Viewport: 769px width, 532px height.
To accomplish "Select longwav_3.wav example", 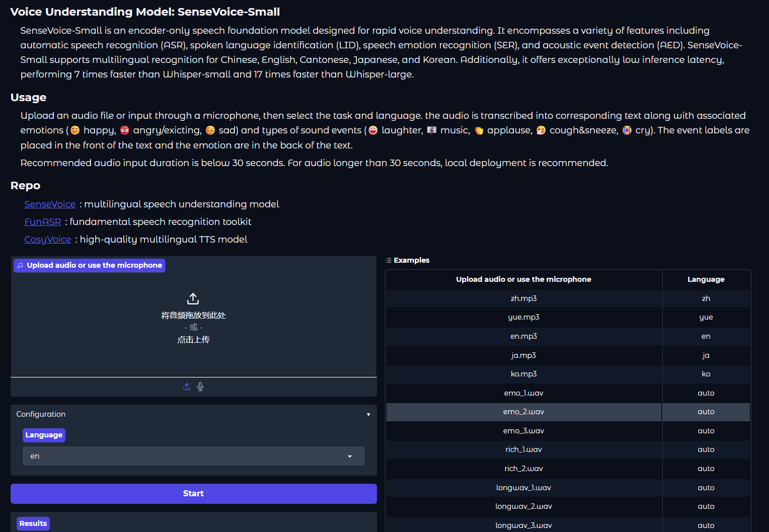I will pyautogui.click(x=524, y=525).
